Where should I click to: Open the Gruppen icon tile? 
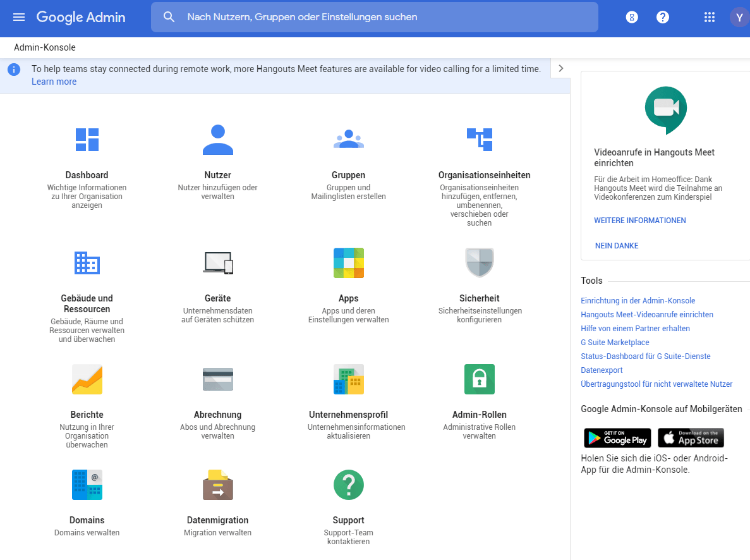pyautogui.click(x=348, y=140)
